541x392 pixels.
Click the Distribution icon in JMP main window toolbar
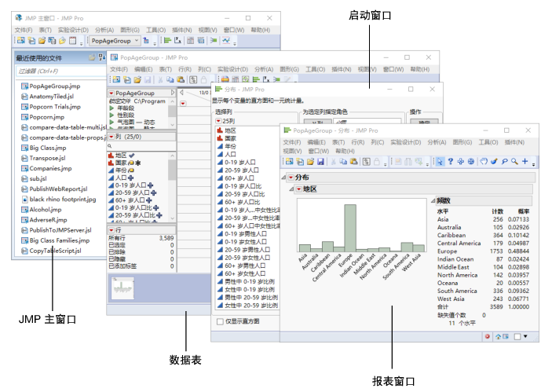coord(168,40)
